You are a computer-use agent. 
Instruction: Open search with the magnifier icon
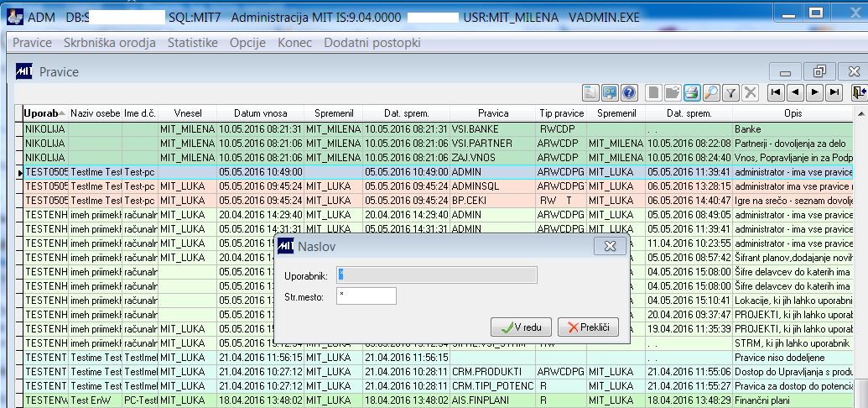tap(711, 92)
